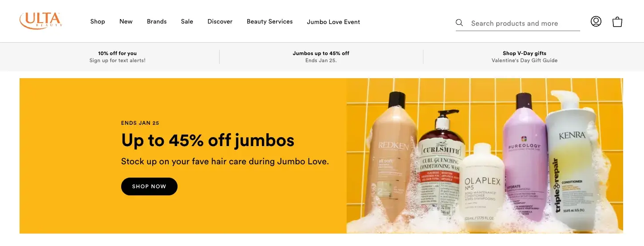The width and height of the screenshot is (644, 246).
Task: Open Jumbos up to 45% off promo
Action: pos(321,57)
